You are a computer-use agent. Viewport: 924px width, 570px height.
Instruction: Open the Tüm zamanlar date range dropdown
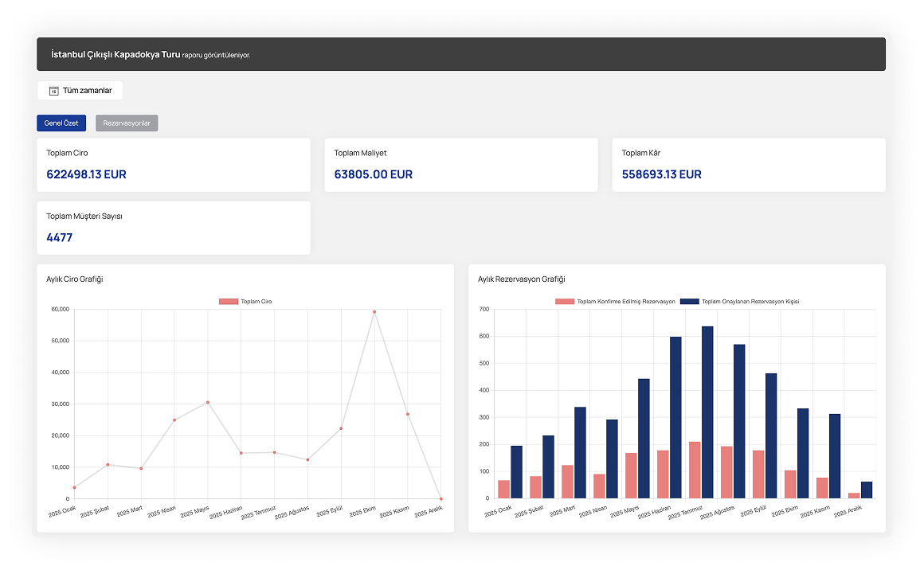point(80,91)
